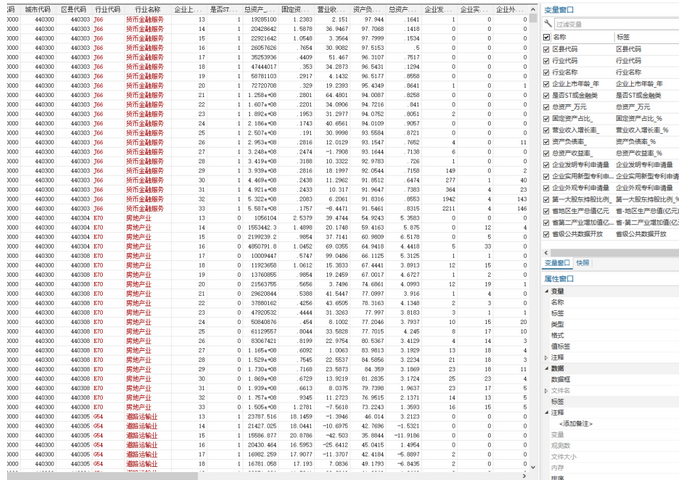The image size is (692, 486).
Task: Click the variables window horizontal scrollbar thumb
Action: 614,253
